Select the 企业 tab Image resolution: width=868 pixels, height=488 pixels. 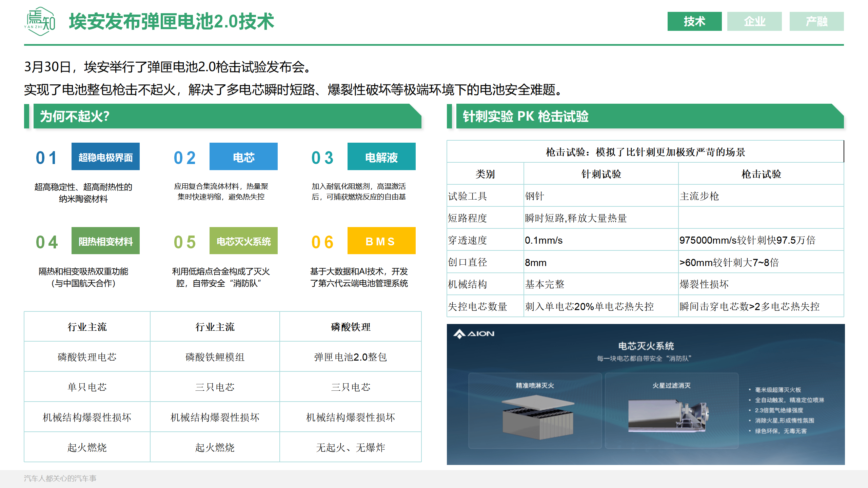[x=754, y=21]
